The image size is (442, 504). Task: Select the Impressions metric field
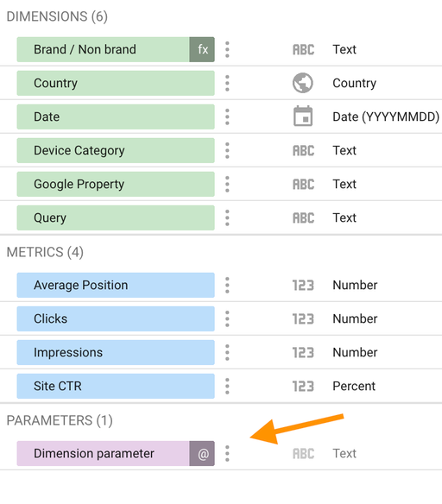pos(116,353)
